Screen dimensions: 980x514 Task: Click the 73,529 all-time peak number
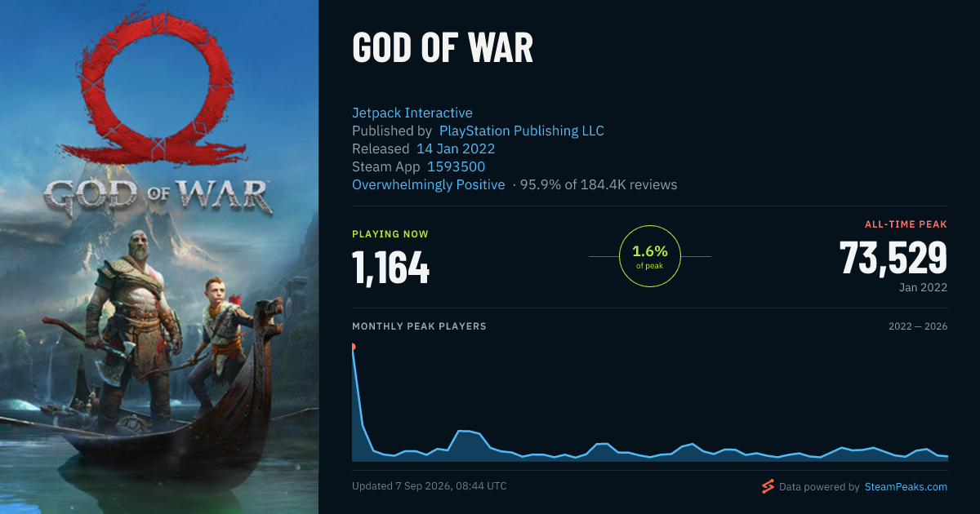point(893,258)
